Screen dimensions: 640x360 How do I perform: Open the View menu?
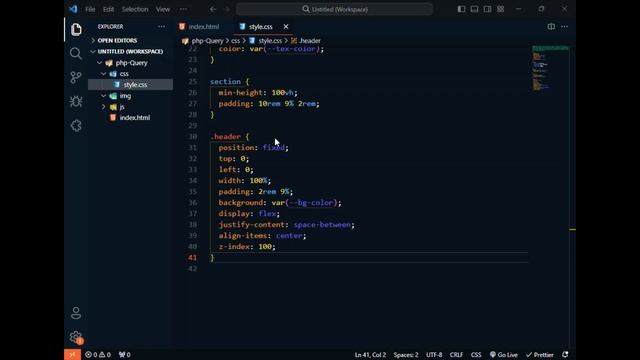pos(162,9)
